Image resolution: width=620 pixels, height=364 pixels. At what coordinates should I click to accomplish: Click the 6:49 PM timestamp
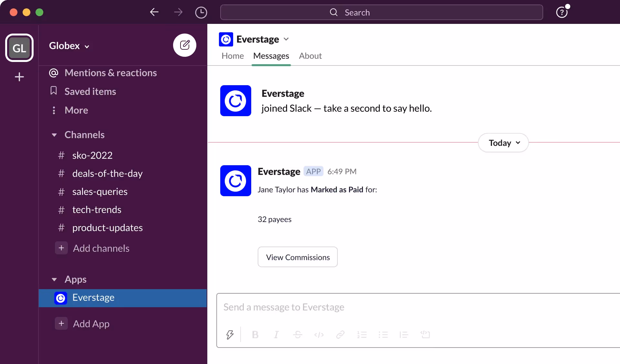(342, 171)
